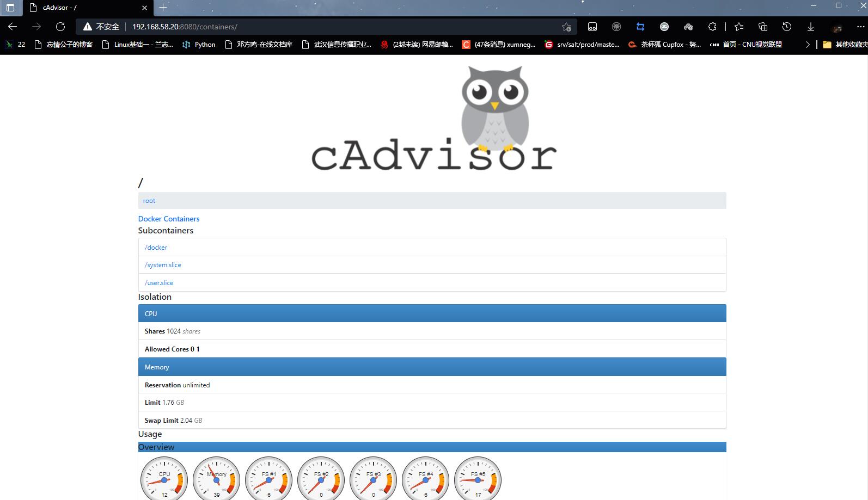Image resolution: width=868 pixels, height=500 pixels.
Task: Open the Python bookmark
Action: (199, 45)
